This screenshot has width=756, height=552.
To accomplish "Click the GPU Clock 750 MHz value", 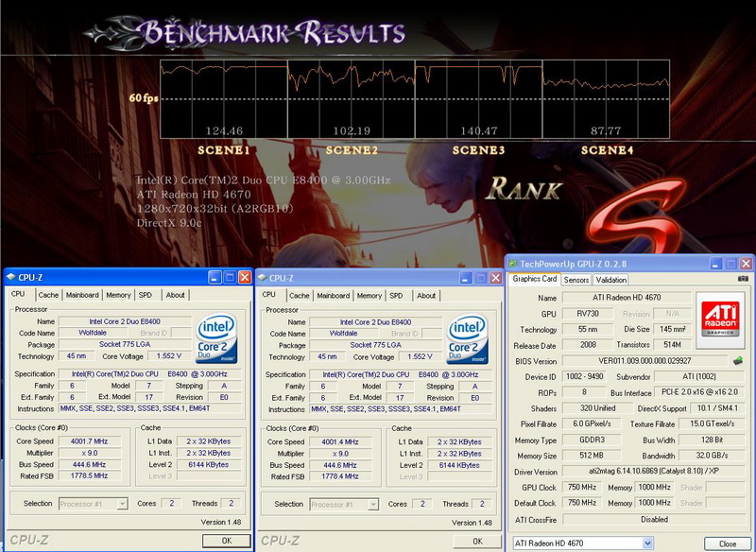I will coord(582,487).
